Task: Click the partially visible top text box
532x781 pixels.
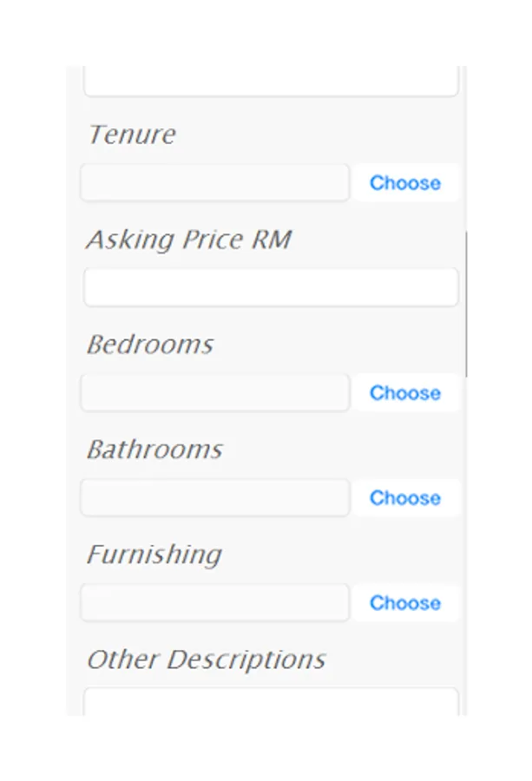Action: (270, 81)
